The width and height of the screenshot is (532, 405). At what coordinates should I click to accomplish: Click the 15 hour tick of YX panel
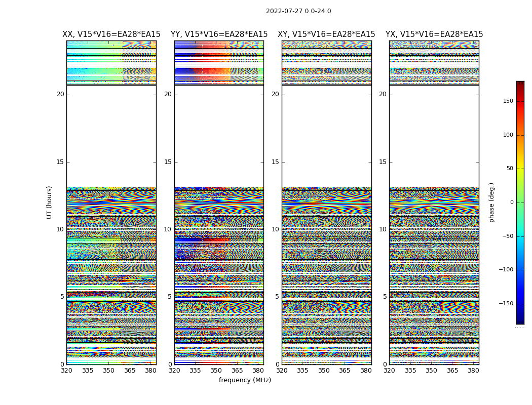(383, 162)
